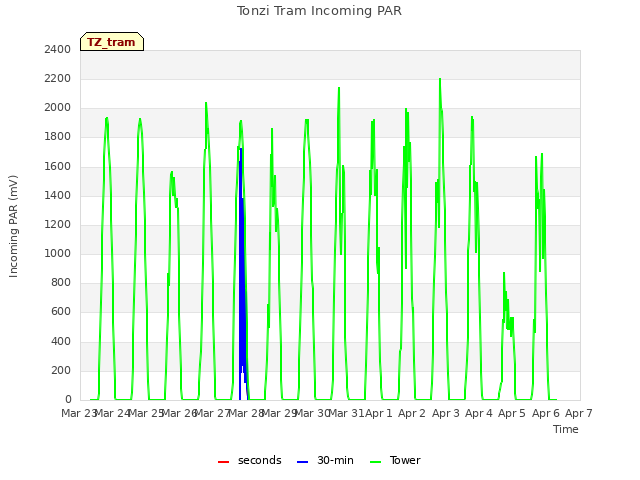
Task: Click the y-axis value 200
Action: [61, 371]
